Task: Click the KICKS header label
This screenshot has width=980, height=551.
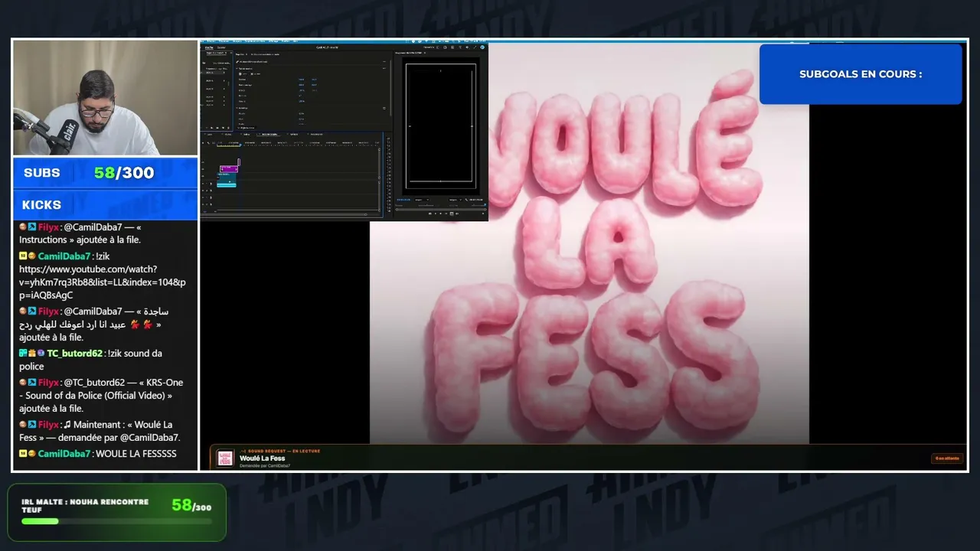Action: (41, 205)
